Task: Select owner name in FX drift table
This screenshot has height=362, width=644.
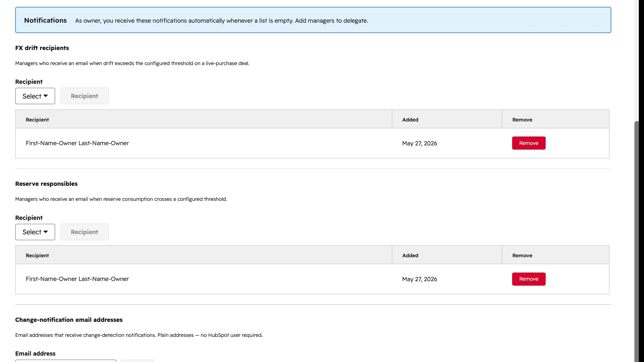Action: [x=77, y=143]
